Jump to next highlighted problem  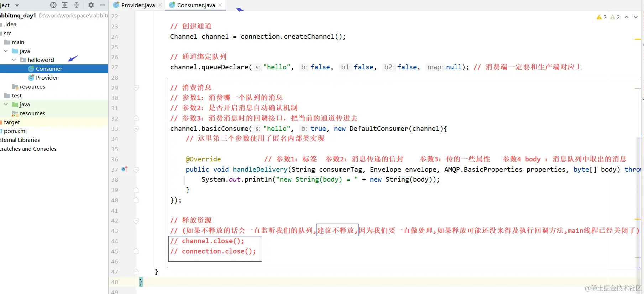click(635, 17)
